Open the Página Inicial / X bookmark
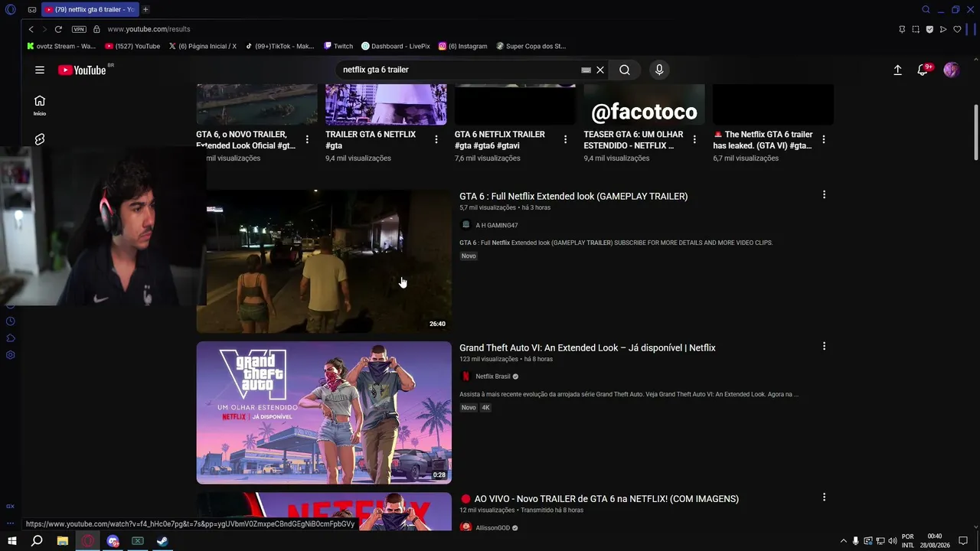 point(203,46)
